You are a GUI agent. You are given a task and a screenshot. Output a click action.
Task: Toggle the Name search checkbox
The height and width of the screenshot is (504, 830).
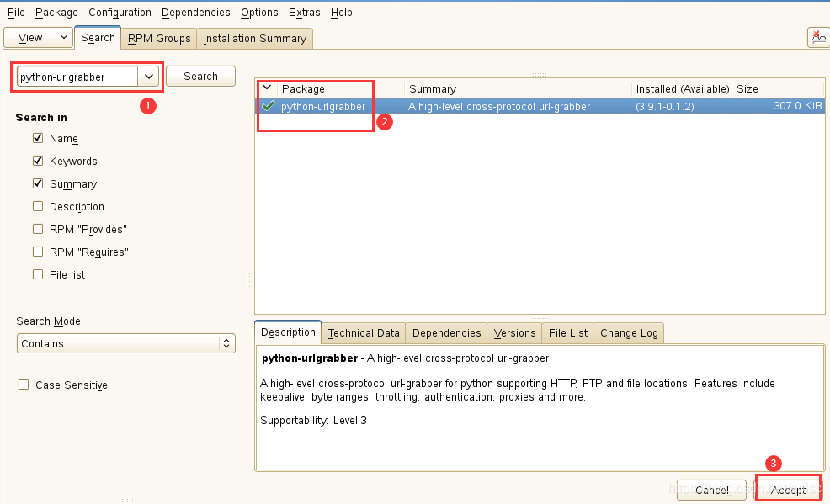click(x=38, y=138)
